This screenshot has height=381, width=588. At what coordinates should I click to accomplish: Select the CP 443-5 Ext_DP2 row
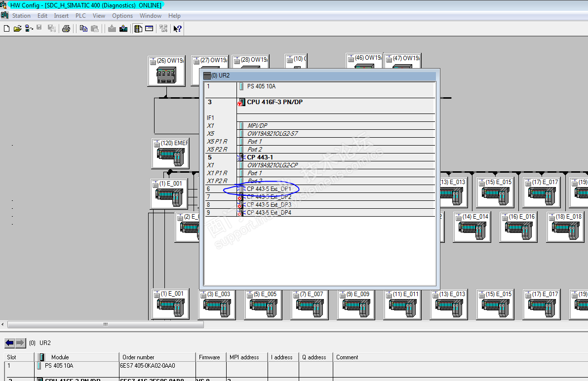319,197
